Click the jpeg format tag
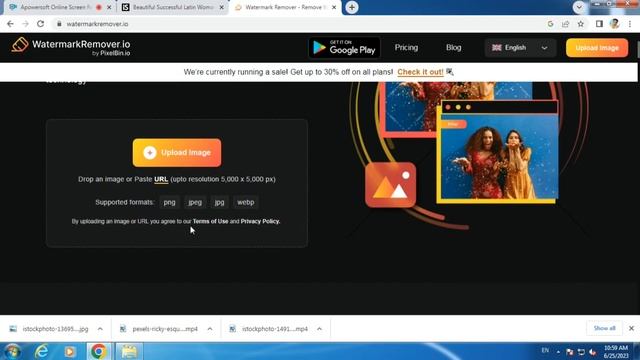Screen dimensions: 640x360 click(195, 202)
